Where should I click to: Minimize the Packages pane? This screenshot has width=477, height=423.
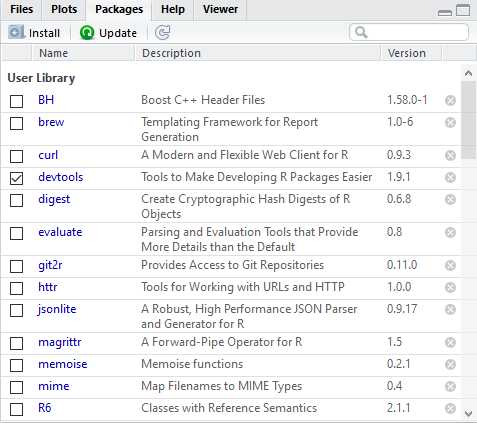(x=445, y=12)
